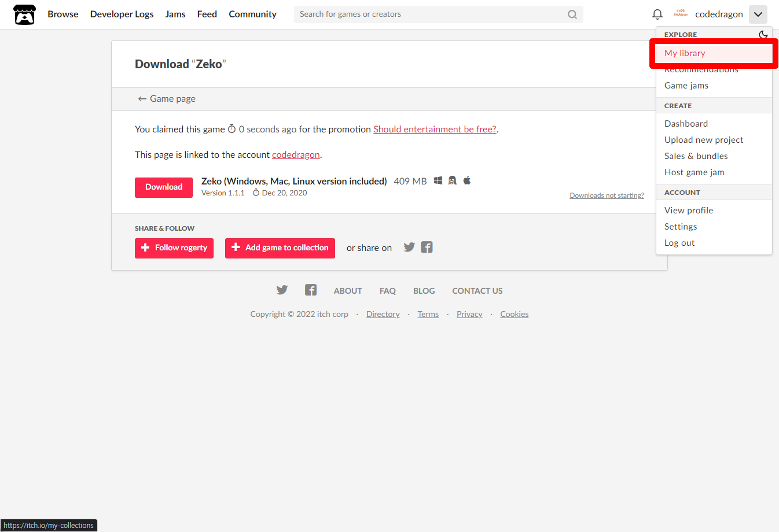Open the Directory footer link

tap(383, 314)
